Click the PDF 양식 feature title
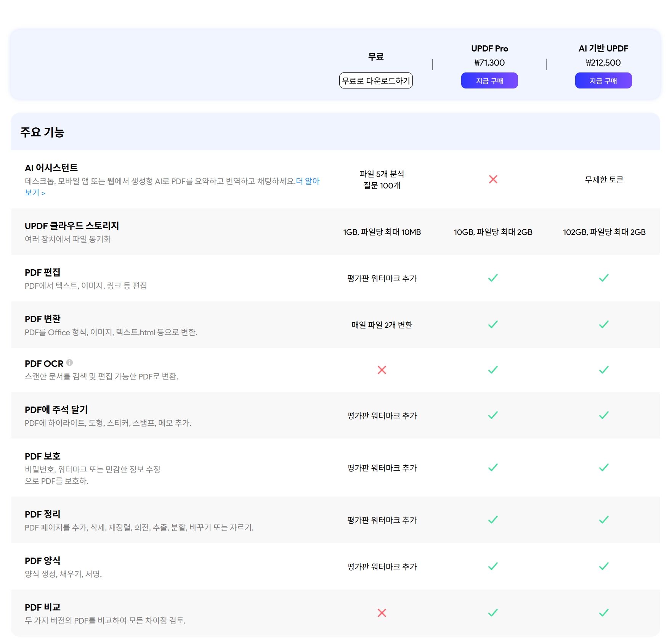This screenshot has width=672, height=643. (x=43, y=561)
